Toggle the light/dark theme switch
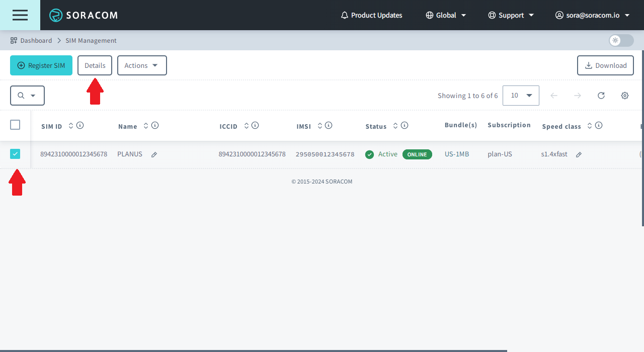This screenshot has height=352, width=644. [621, 40]
